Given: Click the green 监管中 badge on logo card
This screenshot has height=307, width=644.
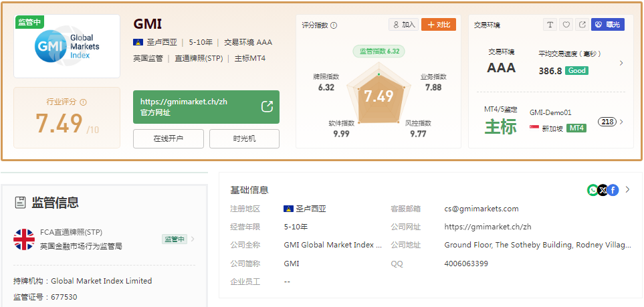Looking at the screenshot, I should click(x=29, y=23).
